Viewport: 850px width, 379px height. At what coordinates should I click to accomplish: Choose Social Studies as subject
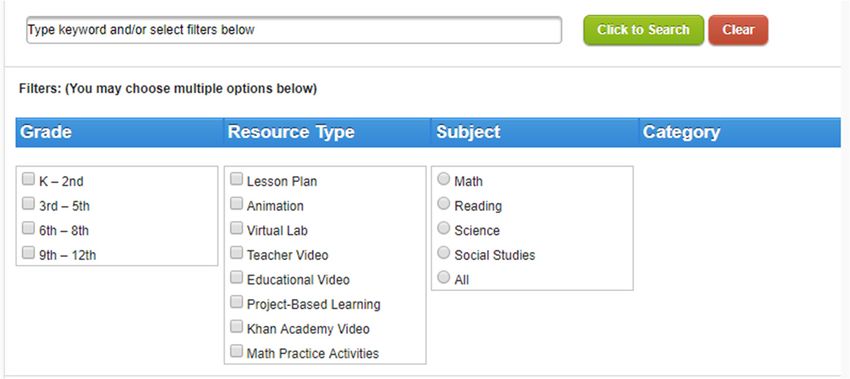pyautogui.click(x=444, y=253)
